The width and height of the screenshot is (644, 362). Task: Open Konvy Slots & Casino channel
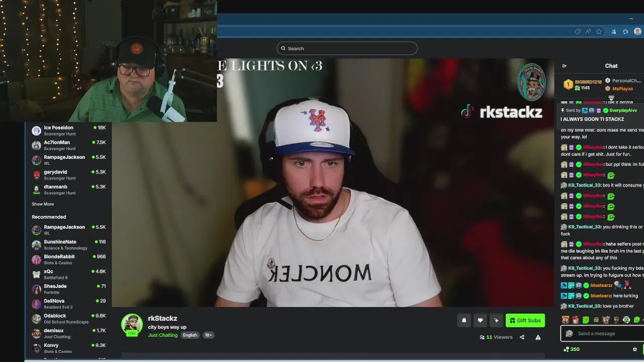pyautogui.click(x=68, y=348)
